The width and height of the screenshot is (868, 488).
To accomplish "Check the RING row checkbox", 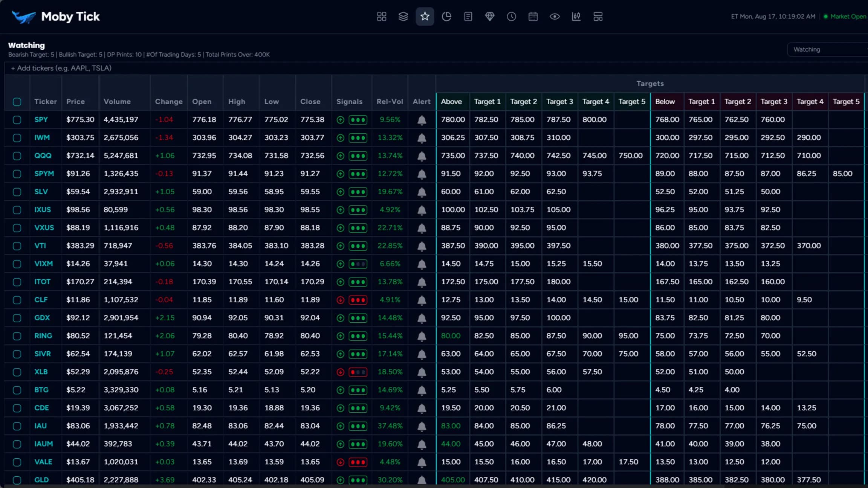I will [17, 336].
